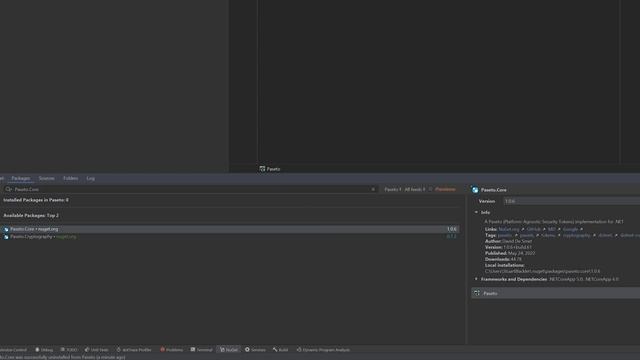Switch to the Packages tab
Screen dimensions: 640x360
click(21, 178)
